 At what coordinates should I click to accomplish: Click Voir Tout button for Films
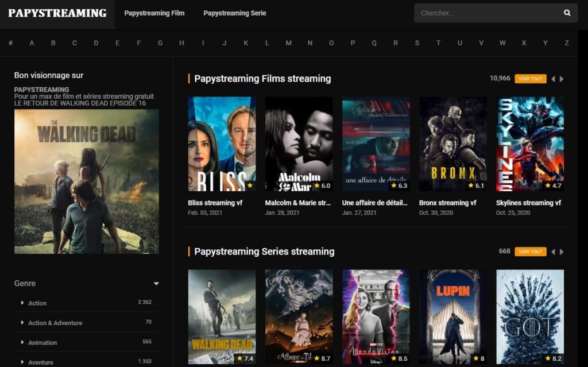pyautogui.click(x=530, y=79)
